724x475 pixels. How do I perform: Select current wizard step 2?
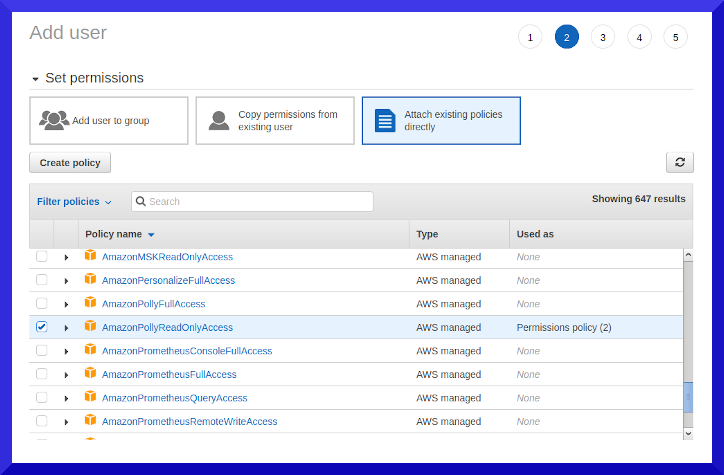point(567,37)
